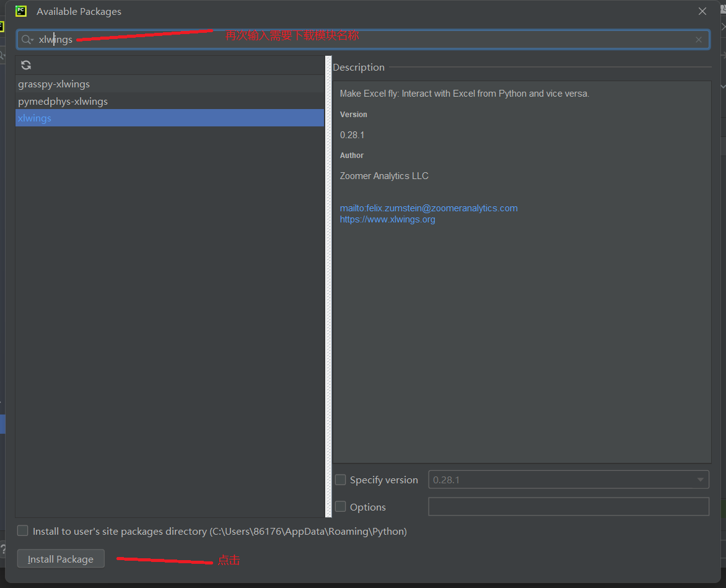Click the Description panel header
726x588 pixels.
click(x=359, y=67)
